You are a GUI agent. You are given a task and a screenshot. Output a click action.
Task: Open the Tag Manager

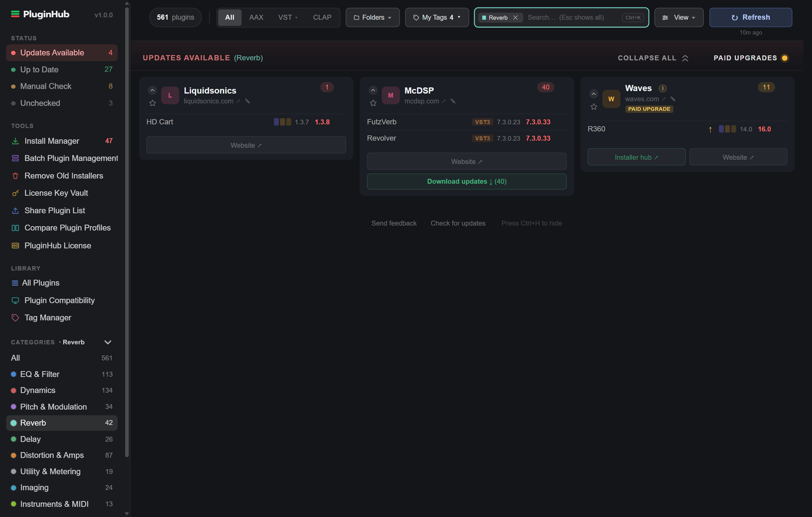62,318
